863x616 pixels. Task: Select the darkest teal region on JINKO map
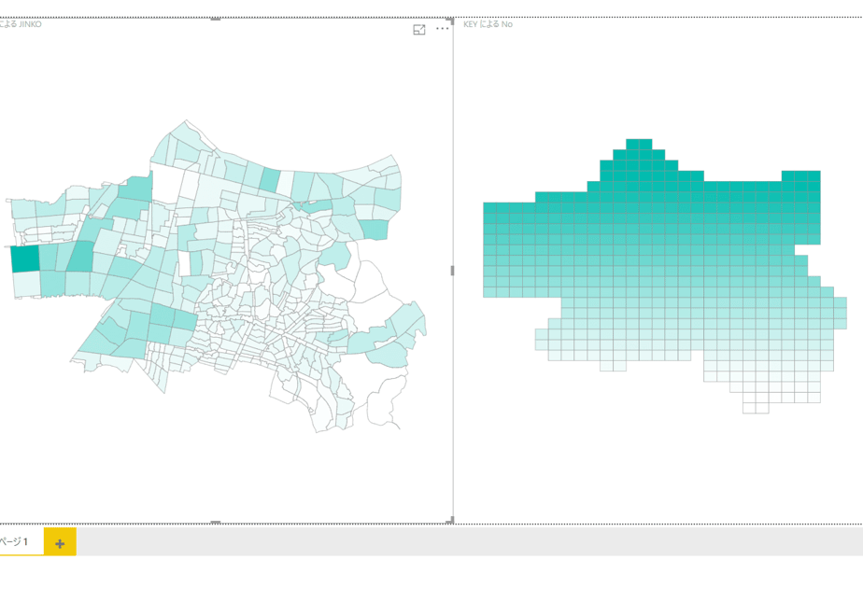pyautogui.click(x=25, y=258)
